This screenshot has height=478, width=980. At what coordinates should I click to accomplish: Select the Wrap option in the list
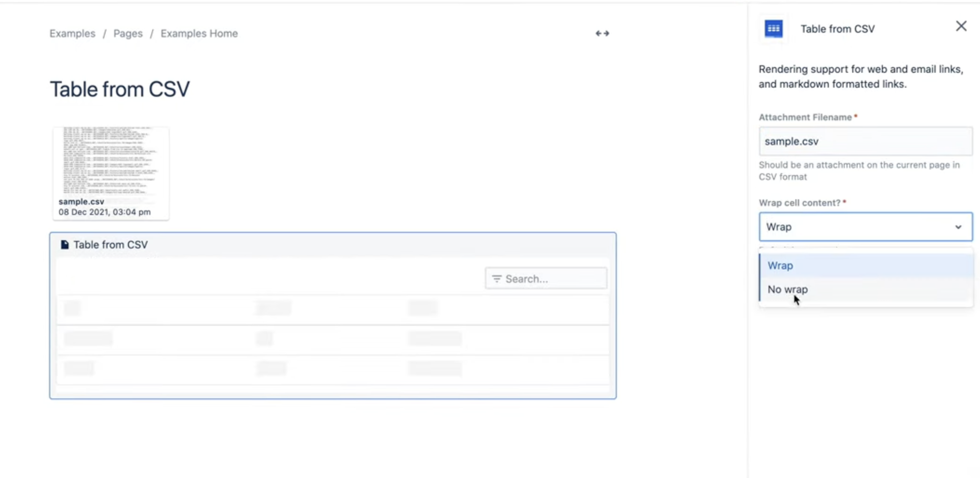point(866,266)
